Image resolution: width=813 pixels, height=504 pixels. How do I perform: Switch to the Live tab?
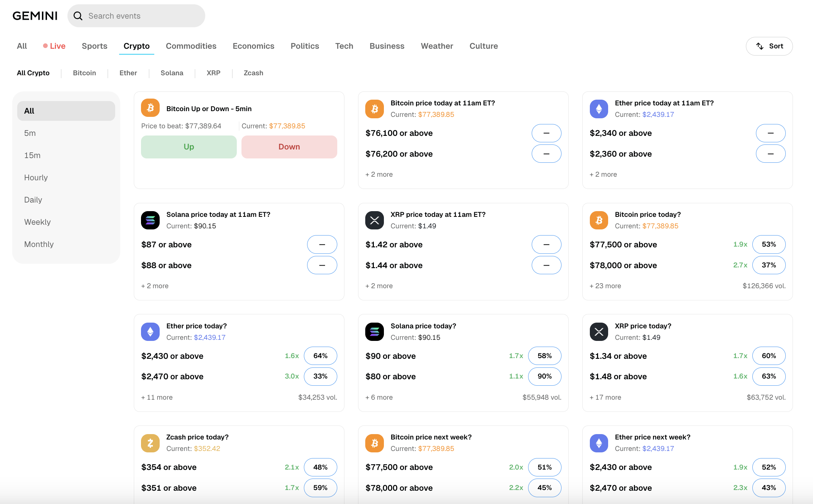(x=54, y=46)
